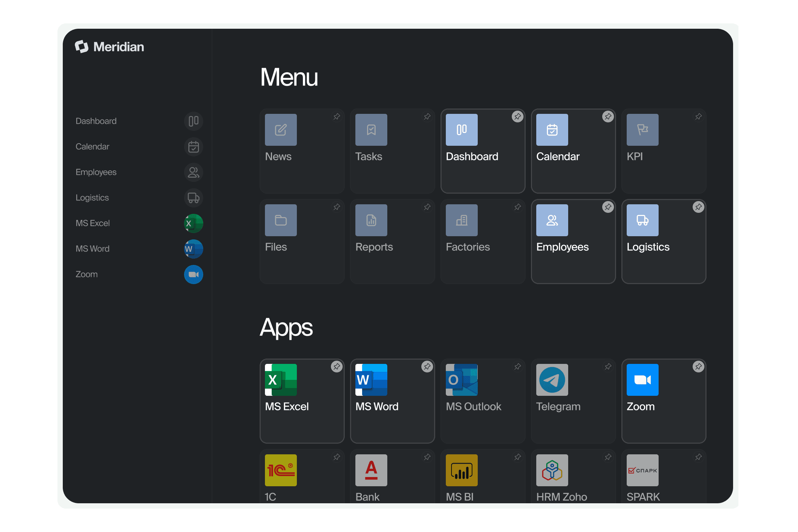
Task: Open the Reports tile icon
Action: pyautogui.click(x=371, y=220)
